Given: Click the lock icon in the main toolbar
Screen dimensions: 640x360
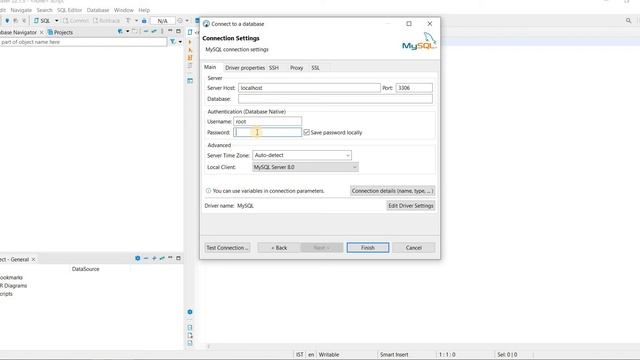Looking at the screenshot, I should point(144,20).
